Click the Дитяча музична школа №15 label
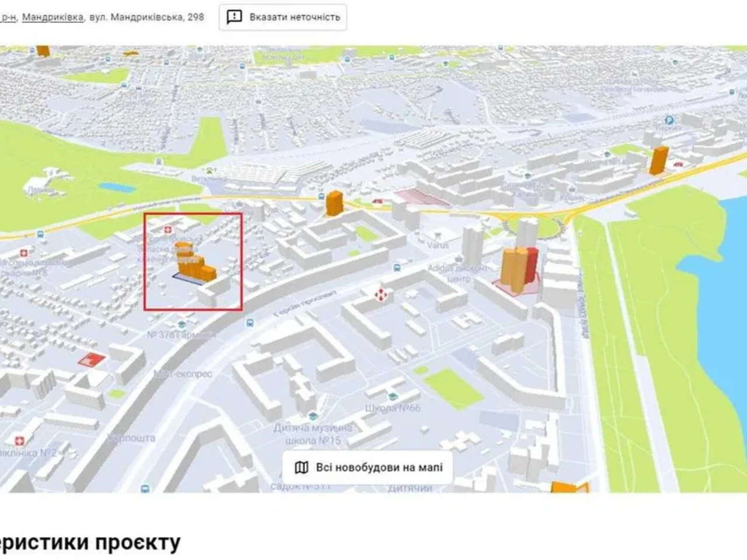This screenshot has height=560, width=747. 313,435
